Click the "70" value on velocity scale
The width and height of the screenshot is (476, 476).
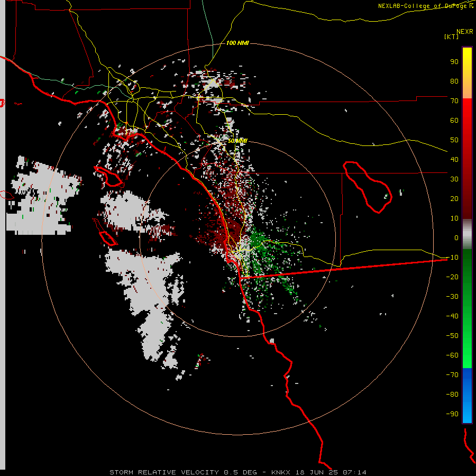coord(454,101)
